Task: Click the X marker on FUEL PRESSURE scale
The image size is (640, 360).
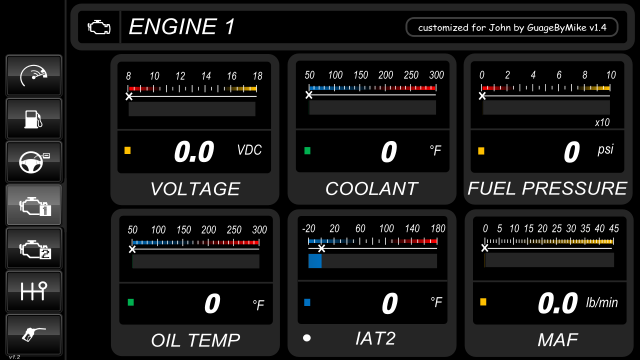Action: (x=482, y=96)
